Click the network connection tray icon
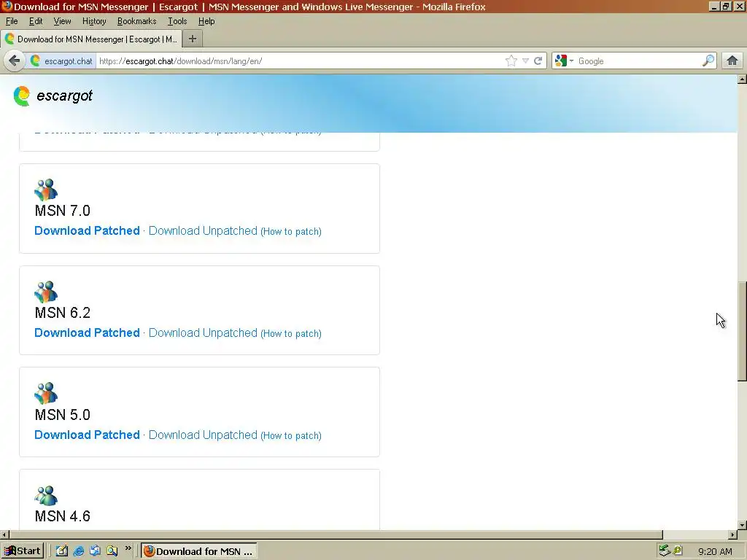The width and height of the screenshot is (747, 560). point(664,551)
